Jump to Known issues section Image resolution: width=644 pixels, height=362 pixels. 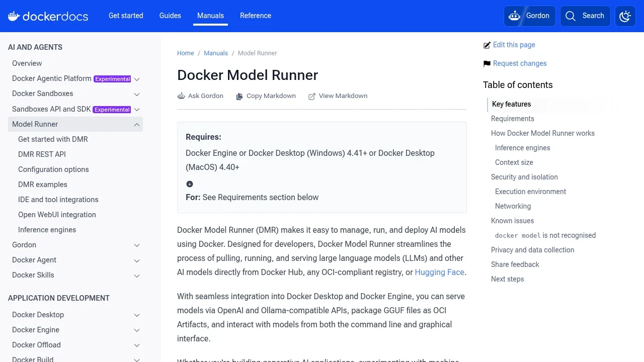512,221
